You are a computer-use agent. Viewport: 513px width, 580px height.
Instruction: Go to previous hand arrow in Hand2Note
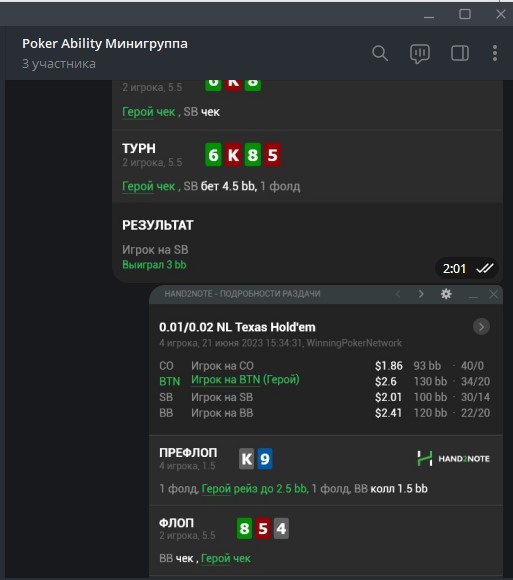pos(398,294)
